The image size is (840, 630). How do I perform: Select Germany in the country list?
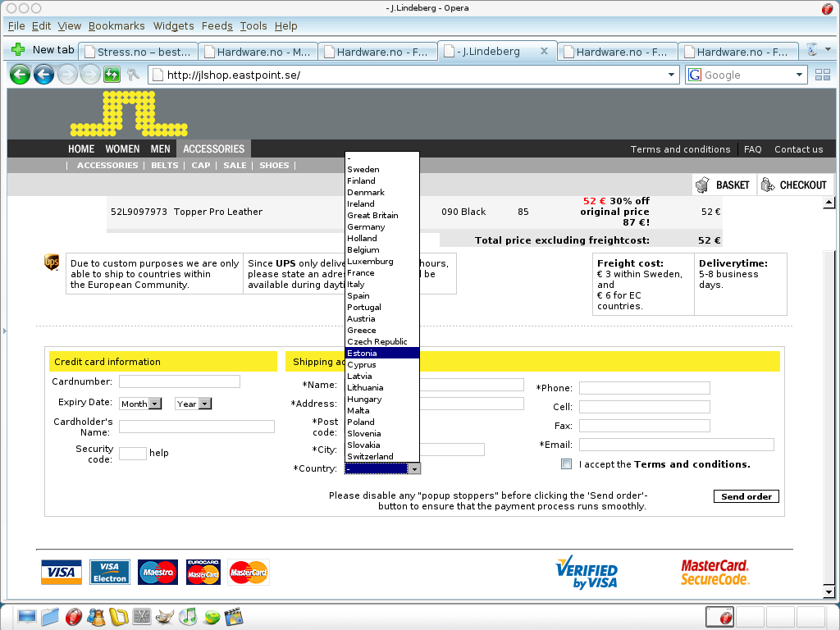382,226
